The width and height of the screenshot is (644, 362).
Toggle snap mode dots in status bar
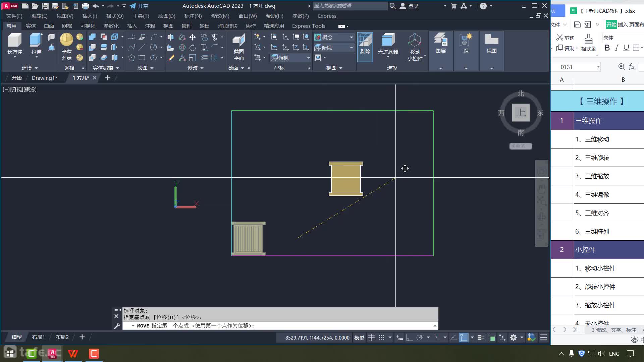[x=381, y=338]
